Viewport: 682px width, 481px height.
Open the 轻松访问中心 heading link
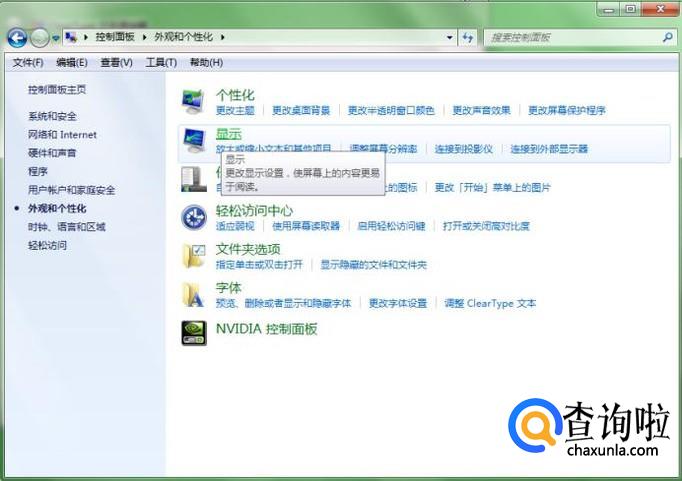(254, 211)
